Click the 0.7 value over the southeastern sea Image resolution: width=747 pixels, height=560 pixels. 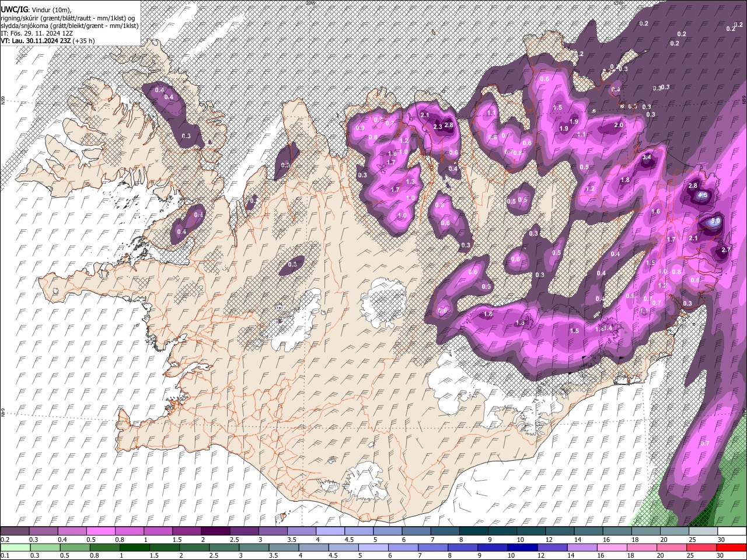pyautogui.click(x=704, y=443)
